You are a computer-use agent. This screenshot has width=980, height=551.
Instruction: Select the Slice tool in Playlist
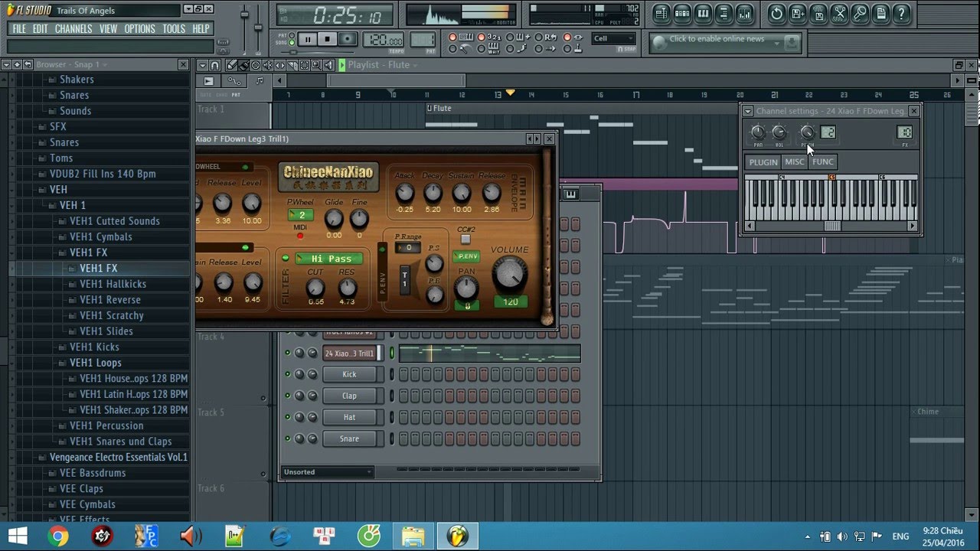click(292, 65)
